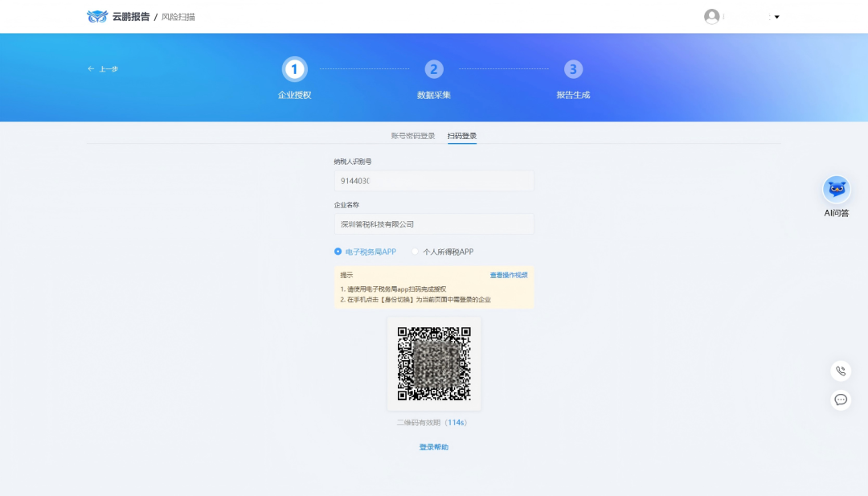Click the 云鹏报告 bird logo icon
The image size is (868, 496).
tap(96, 15)
